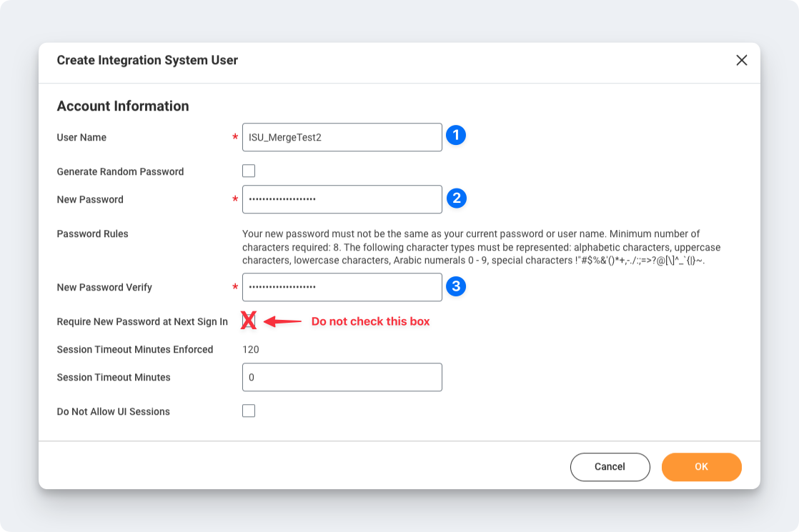
Task: Click the red asterisk beside User Name
Action: click(x=235, y=137)
